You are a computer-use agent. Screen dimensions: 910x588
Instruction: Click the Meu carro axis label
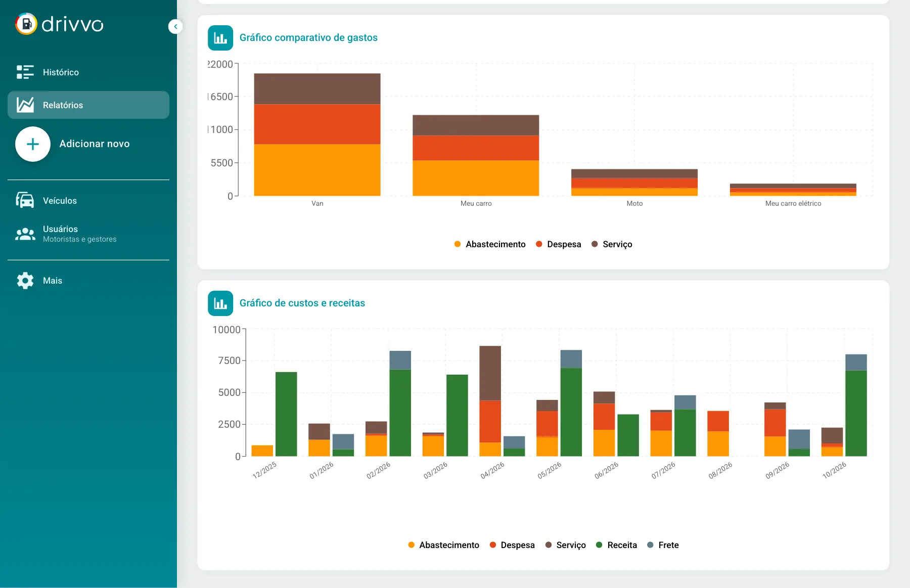point(476,203)
